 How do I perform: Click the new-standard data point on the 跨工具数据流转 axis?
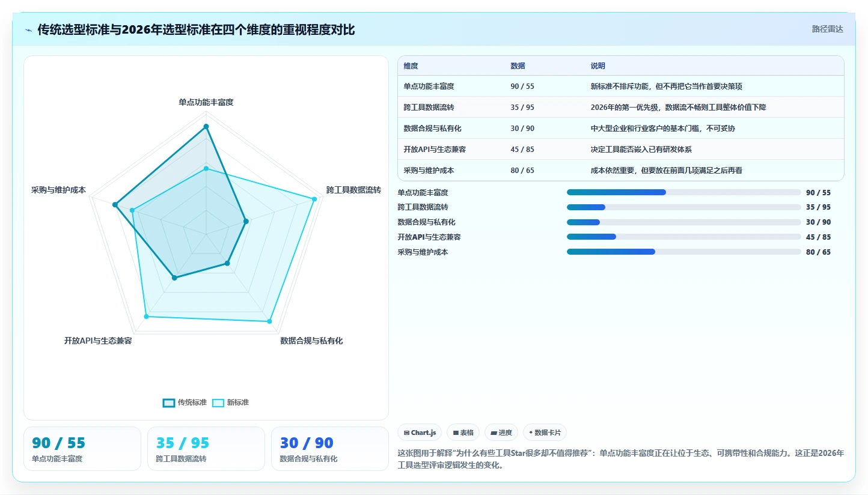(314, 199)
